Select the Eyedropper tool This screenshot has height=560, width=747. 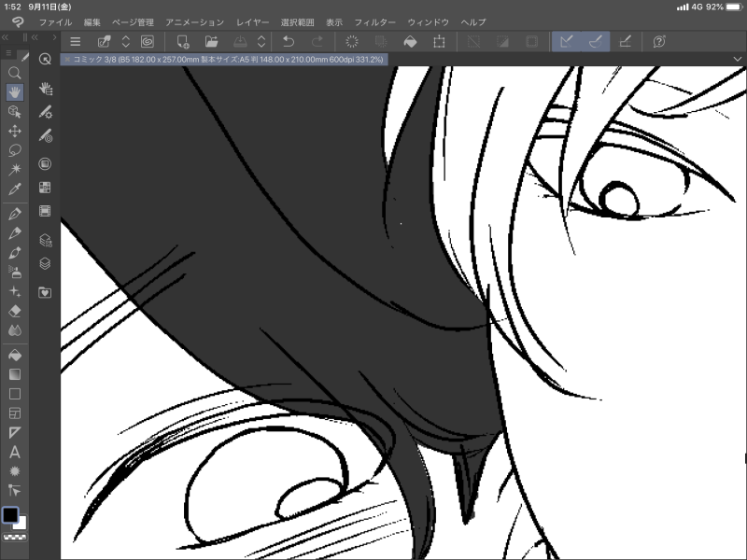(x=15, y=189)
